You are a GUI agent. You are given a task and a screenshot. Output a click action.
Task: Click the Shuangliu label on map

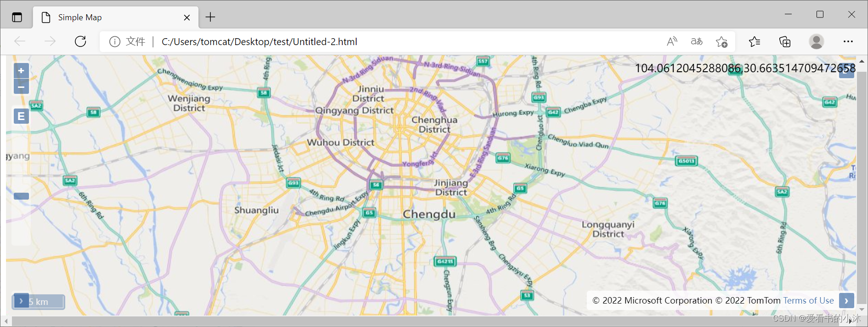click(x=256, y=210)
